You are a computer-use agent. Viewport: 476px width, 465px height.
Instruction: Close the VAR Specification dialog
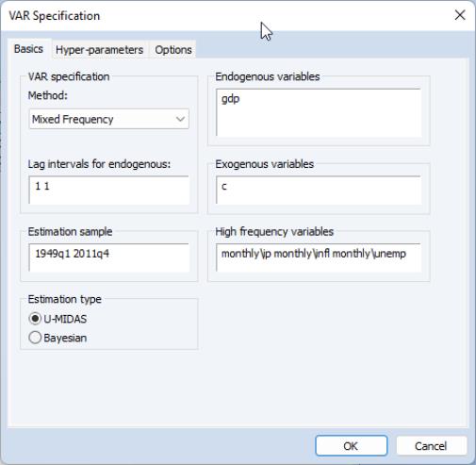460,15
